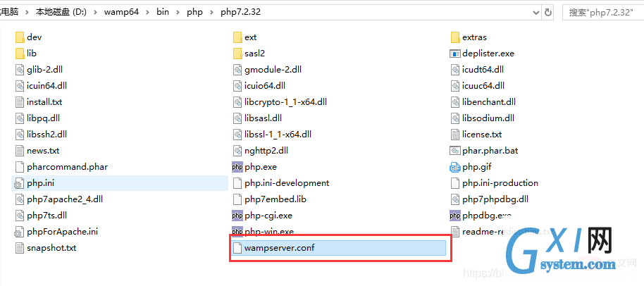This screenshot has height=286, width=644.
Task: Open the lib folder icon
Action: (x=20, y=54)
